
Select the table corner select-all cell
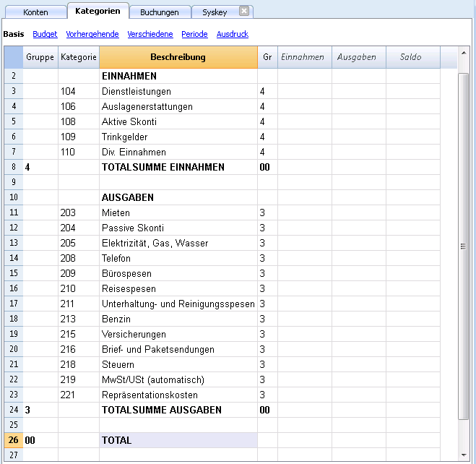tap(14, 57)
